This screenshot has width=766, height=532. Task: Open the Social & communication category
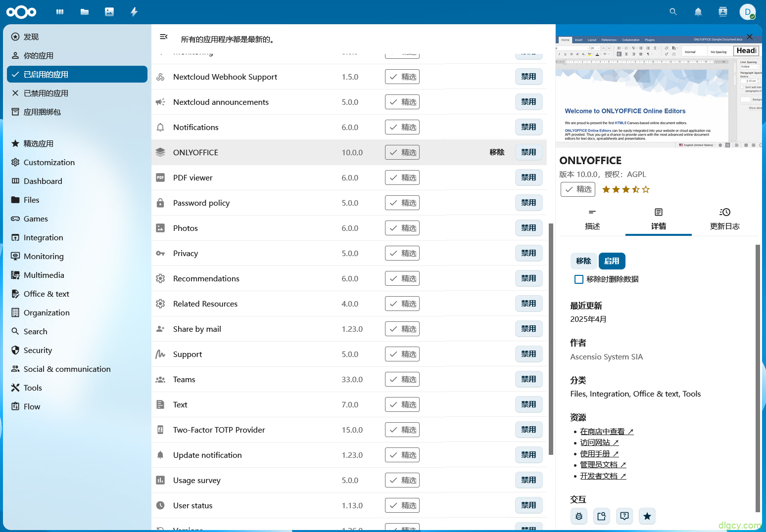pyautogui.click(x=77, y=369)
